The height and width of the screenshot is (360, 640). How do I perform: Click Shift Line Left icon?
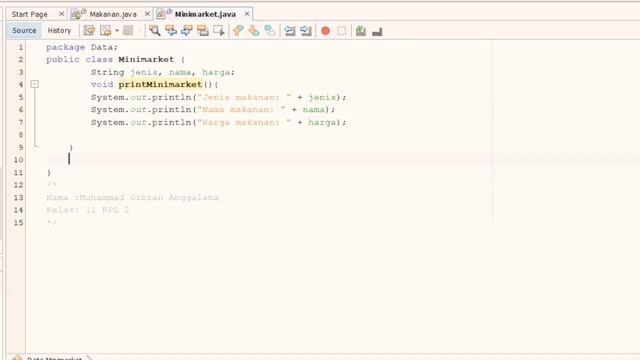click(x=290, y=31)
